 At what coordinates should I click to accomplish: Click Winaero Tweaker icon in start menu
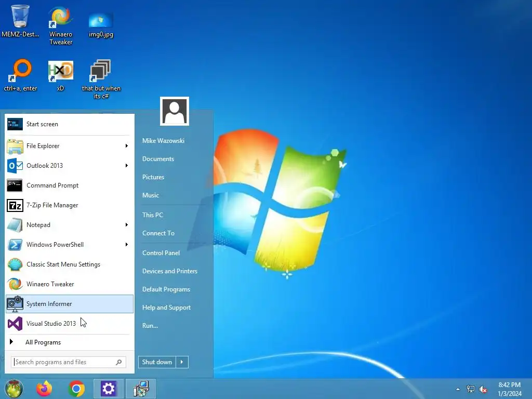pyautogui.click(x=15, y=284)
